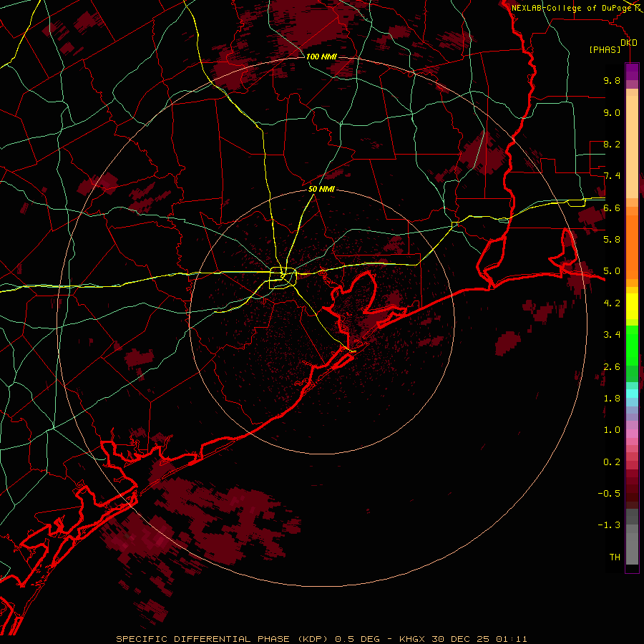Viewport: 644px width, 644px height.
Task: Click the -1.3 scale label
Action: pyautogui.click(x=609, y=525)
